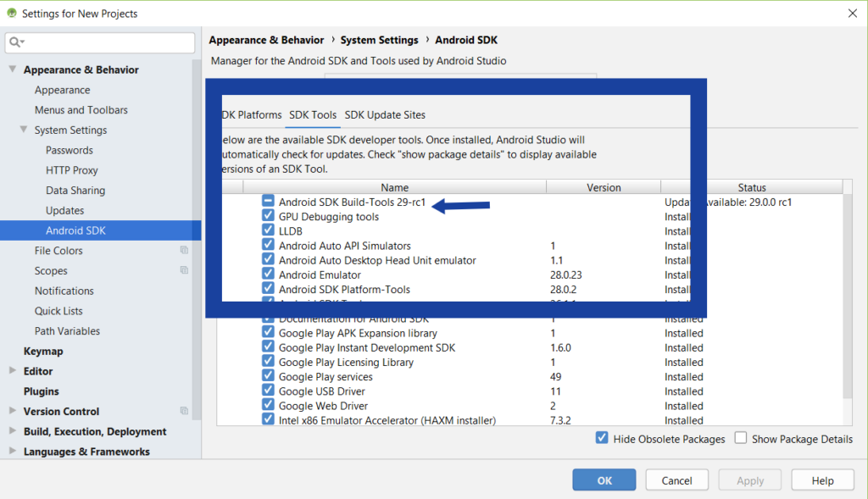The width and height of the screenshot is (868, 499).
Task: Expand the Editor settings section
Action: click(12, 371)
